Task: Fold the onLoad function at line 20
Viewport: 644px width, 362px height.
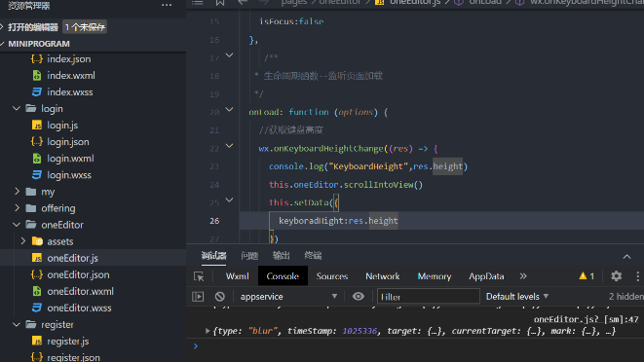Action: point(229,110)
